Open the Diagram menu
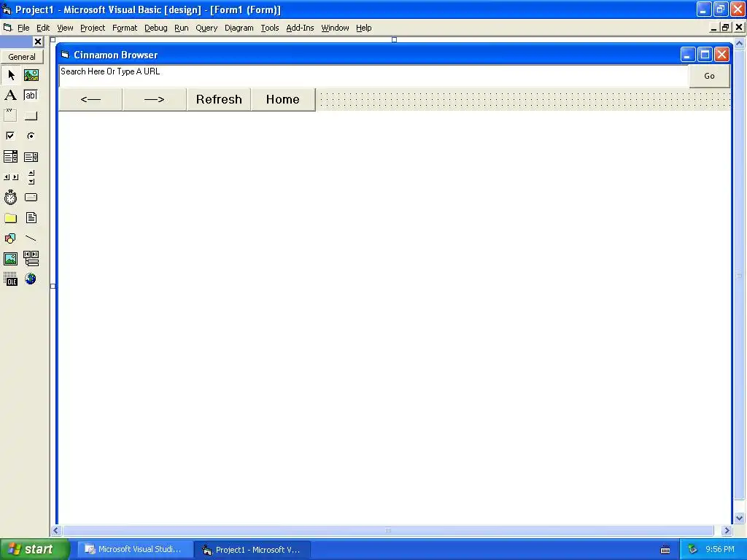 point(239,28)
